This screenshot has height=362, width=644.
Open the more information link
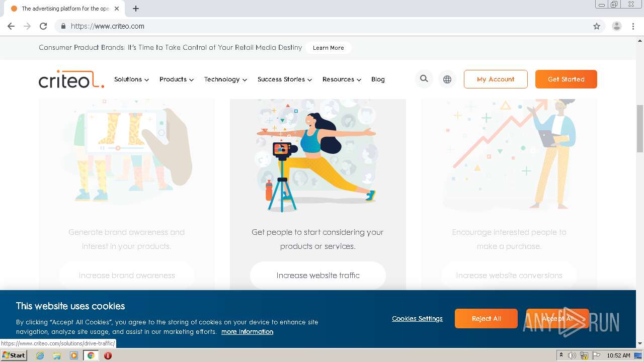click(x=247, y=332)
